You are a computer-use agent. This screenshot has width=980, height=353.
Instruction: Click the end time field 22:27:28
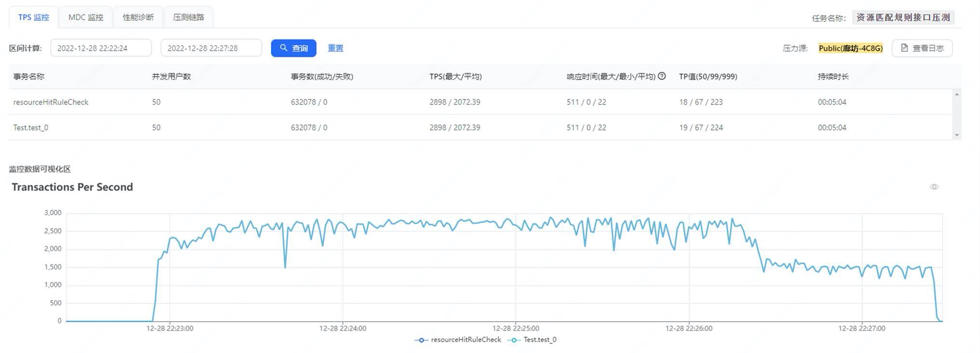(211, 48)
